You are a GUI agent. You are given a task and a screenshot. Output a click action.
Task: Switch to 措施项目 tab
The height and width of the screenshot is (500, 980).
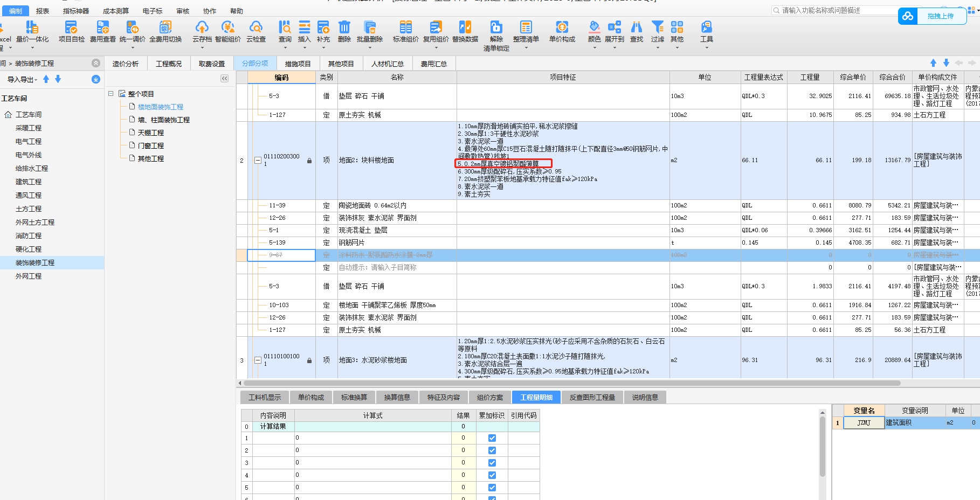click(298, 64)
